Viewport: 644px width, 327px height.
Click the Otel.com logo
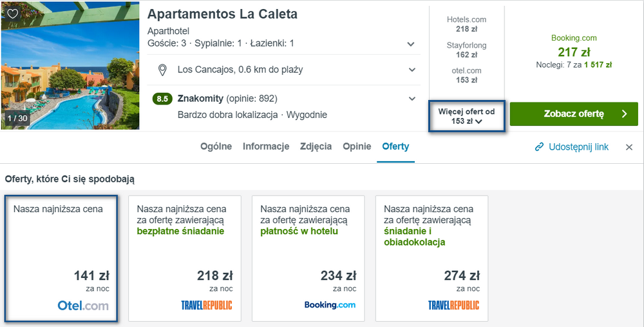pos(83,306)
